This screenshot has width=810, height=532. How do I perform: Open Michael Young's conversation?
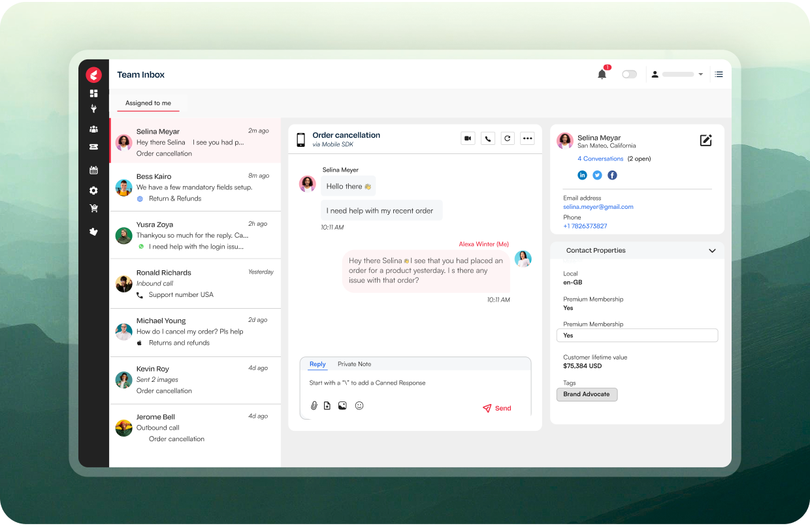(x=195, y=332)
